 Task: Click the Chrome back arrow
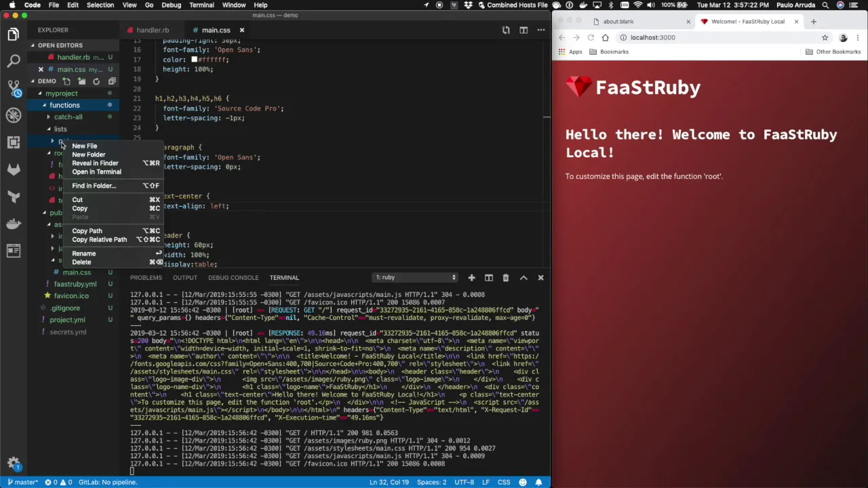click(561, 37)
